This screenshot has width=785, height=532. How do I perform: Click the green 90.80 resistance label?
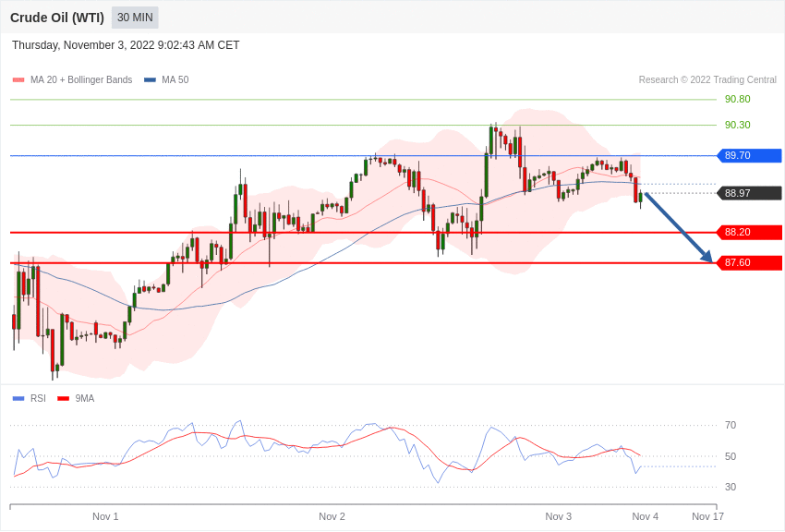(x=737, y=100)
